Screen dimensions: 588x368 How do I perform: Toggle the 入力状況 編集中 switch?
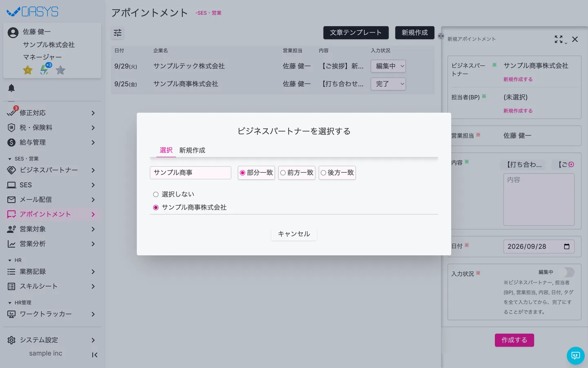(x=568, y=272)
